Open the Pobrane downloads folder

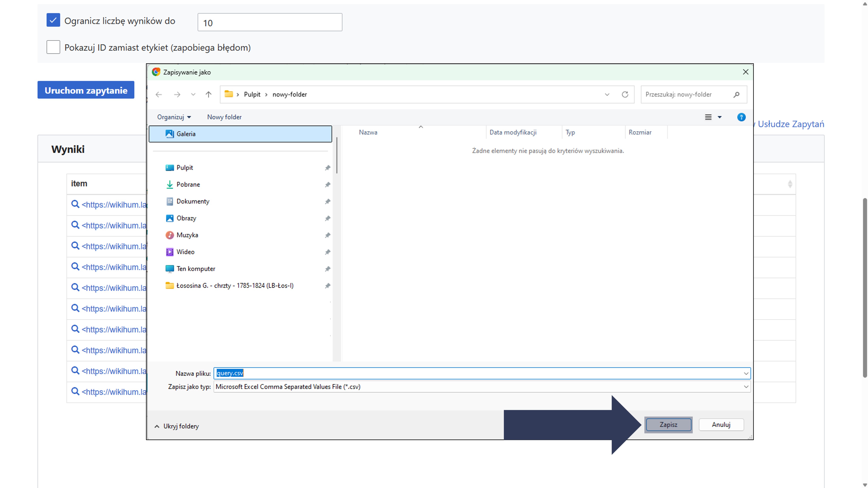pos(188,184)
